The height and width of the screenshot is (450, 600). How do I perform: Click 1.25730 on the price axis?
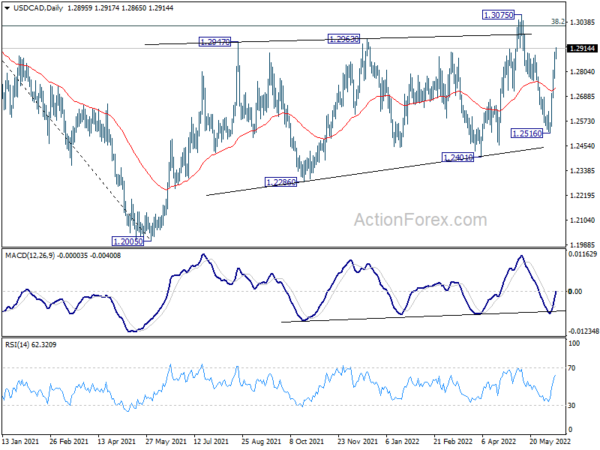pyautogui.click(x=582, y=121)
